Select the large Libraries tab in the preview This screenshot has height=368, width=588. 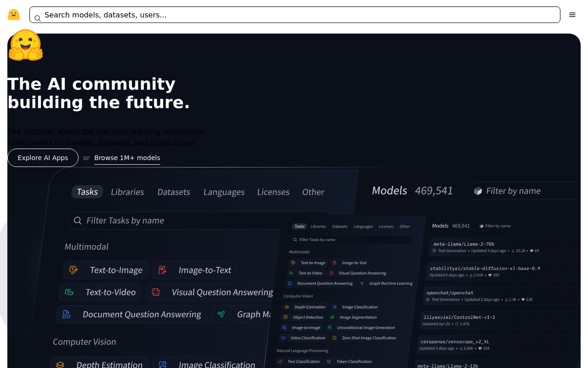(127, 192)
